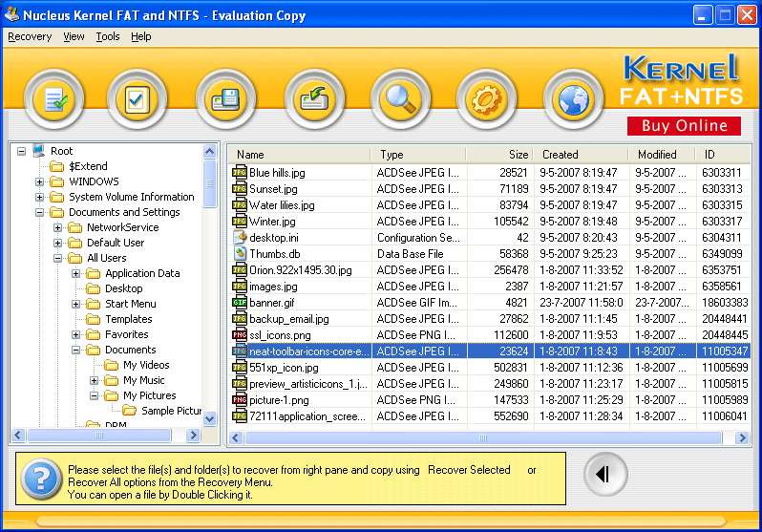The width and height of the screenshot is (762, 532).
Task: Sort by the Size column header
Action: (499, 155)
